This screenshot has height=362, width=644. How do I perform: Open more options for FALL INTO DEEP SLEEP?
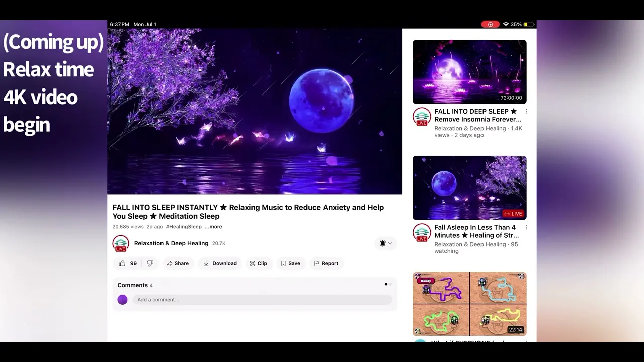(x=526, y=111)
